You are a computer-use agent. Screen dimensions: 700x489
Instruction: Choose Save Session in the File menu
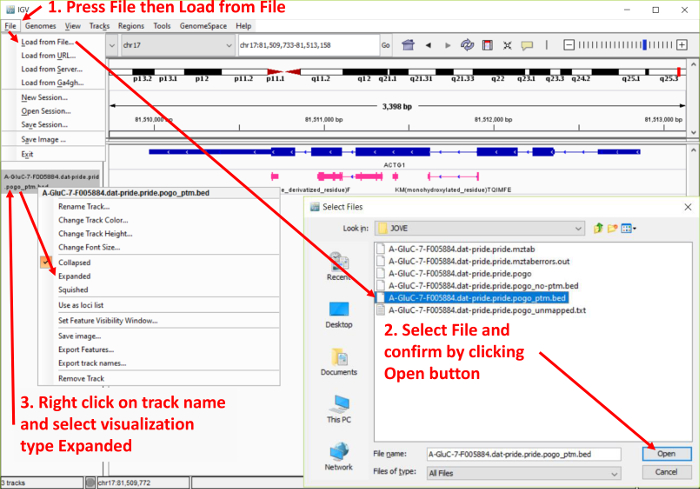(x=45, y=125)
